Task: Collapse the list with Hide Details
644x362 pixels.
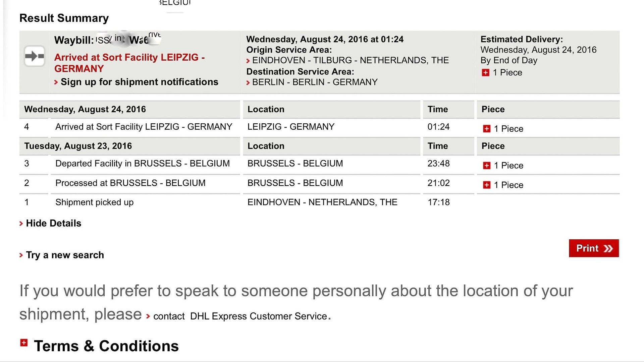Action: (54, 223)
